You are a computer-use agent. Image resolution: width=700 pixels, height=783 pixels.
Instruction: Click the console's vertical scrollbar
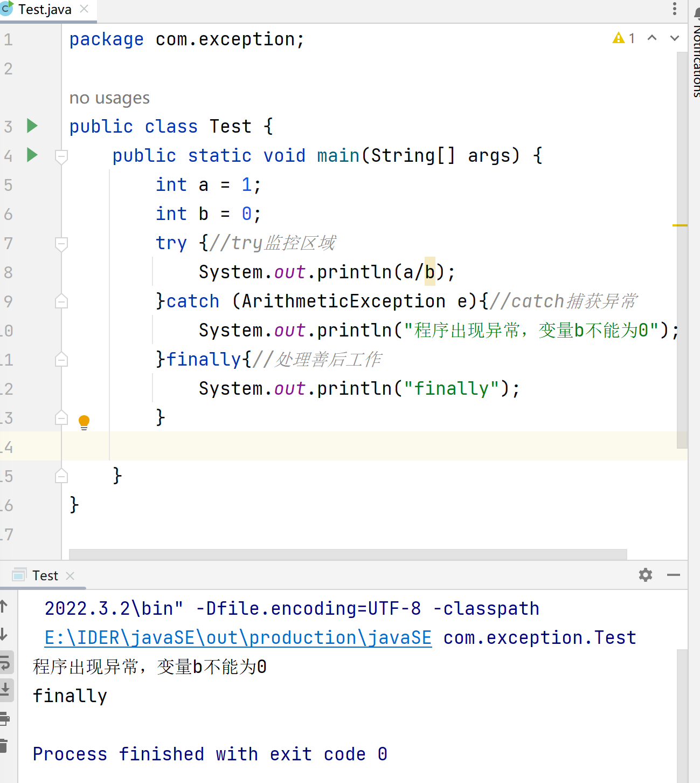682,716
